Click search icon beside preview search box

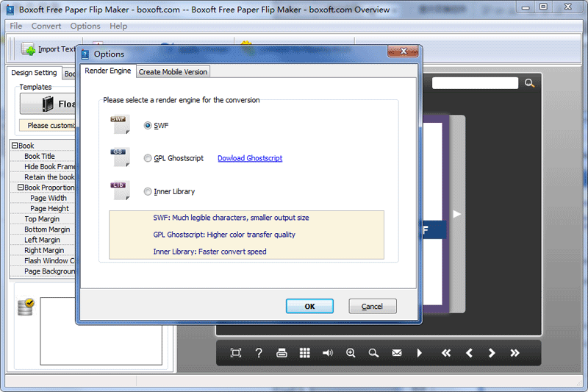tap(529, 83)
